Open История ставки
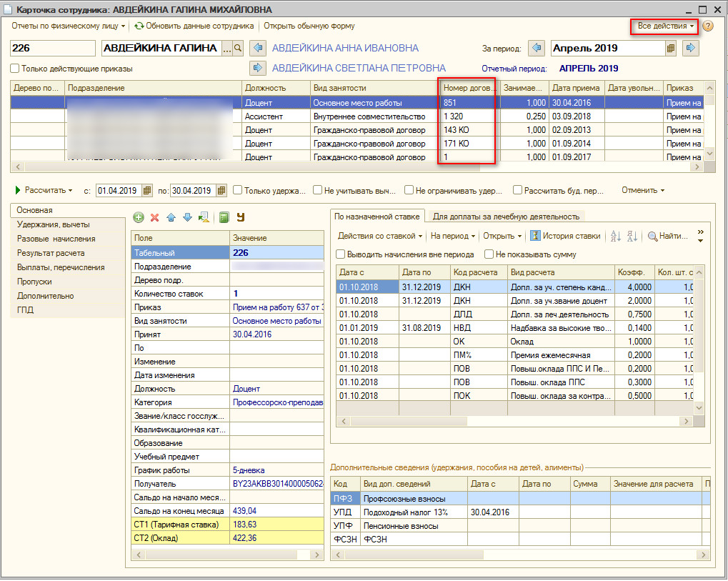The image size is (728, 581). [x=565, y=236]
